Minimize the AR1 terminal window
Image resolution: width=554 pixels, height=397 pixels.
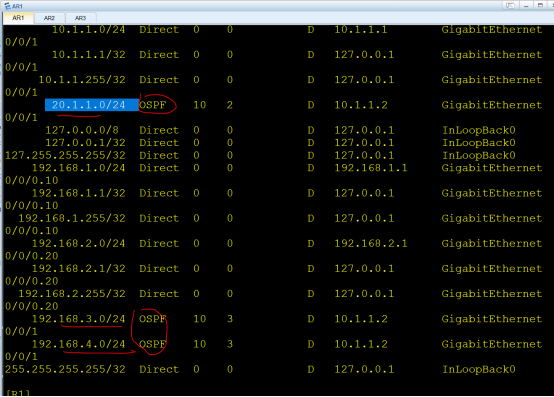[526, 5]
